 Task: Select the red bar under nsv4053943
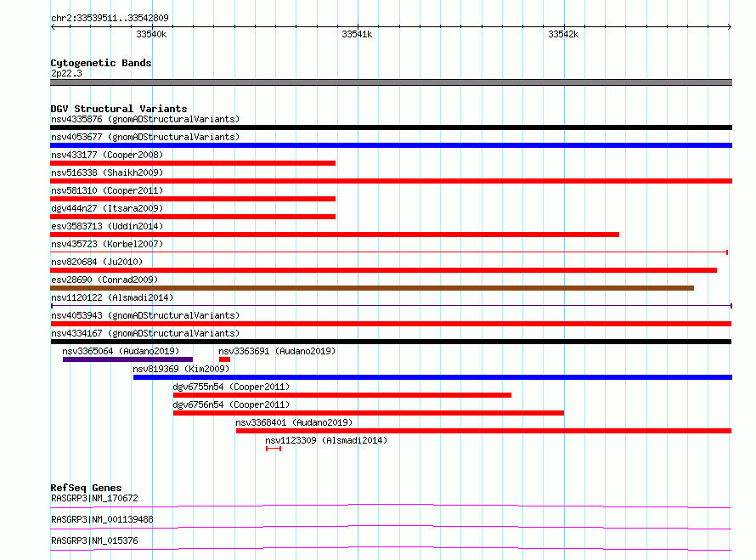391,324
